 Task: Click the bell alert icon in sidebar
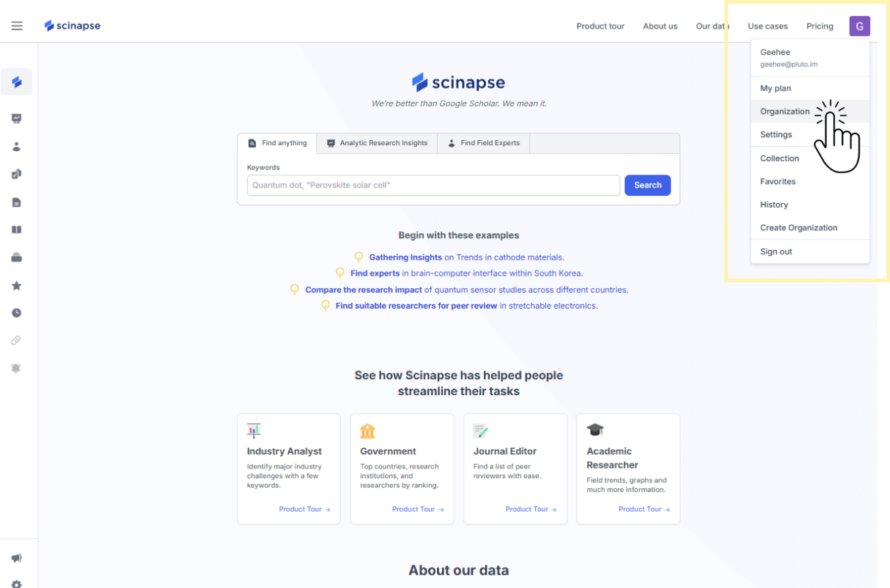point(17,368)
